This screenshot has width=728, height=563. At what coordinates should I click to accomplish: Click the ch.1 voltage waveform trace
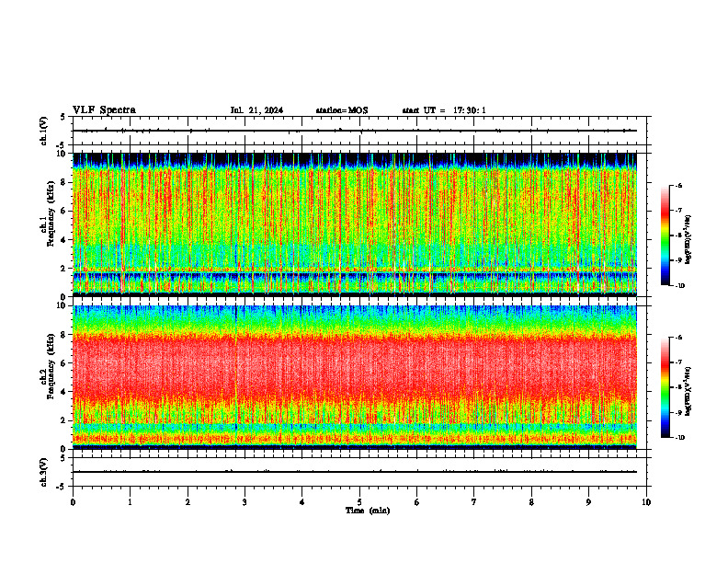pyautogui.click(x=355, y=131)
